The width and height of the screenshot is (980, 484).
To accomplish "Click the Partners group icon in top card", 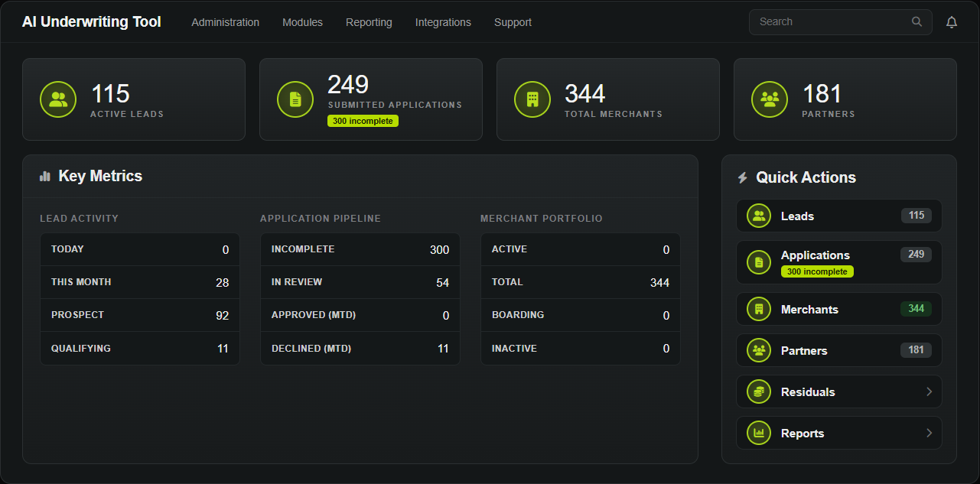I will pos(770,99).
